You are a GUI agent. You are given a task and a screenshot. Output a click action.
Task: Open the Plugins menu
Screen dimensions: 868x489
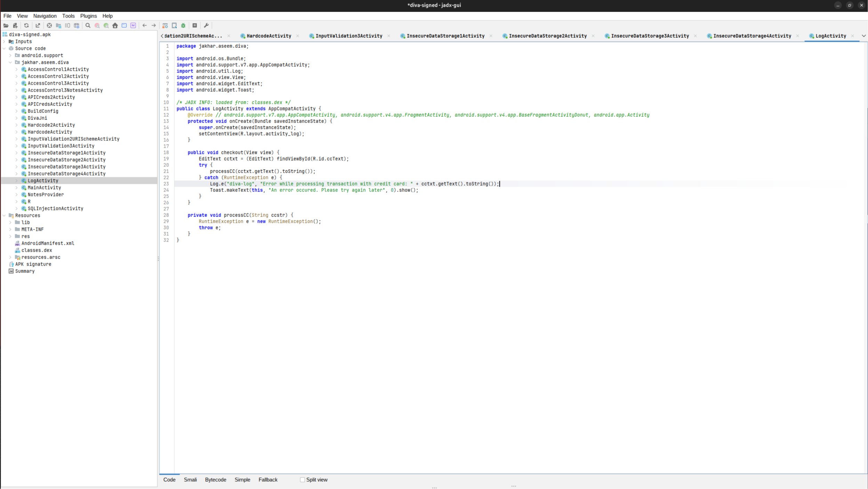click(88, 16)
